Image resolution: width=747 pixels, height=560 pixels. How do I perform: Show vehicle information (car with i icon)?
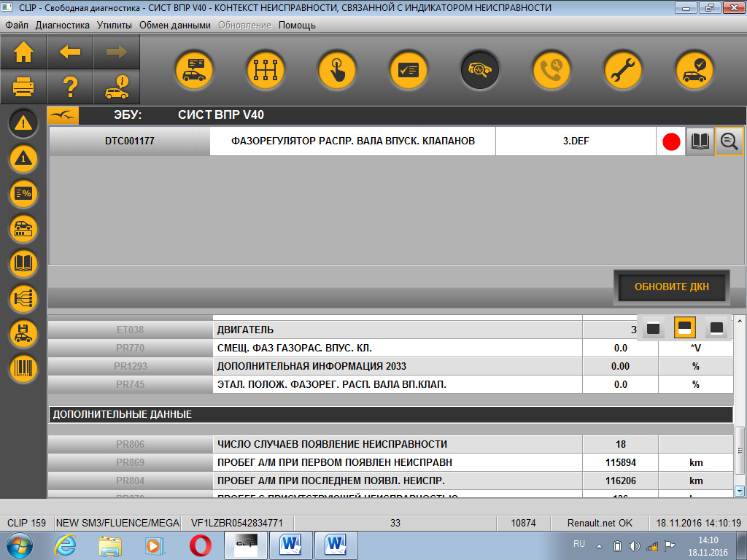pyautogui.click(x=117, y=87)
